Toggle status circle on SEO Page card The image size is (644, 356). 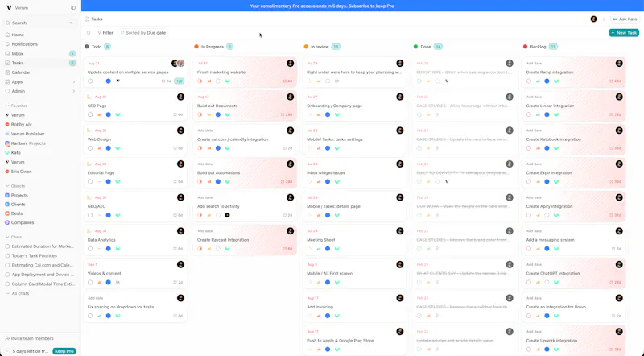point(90,114)
